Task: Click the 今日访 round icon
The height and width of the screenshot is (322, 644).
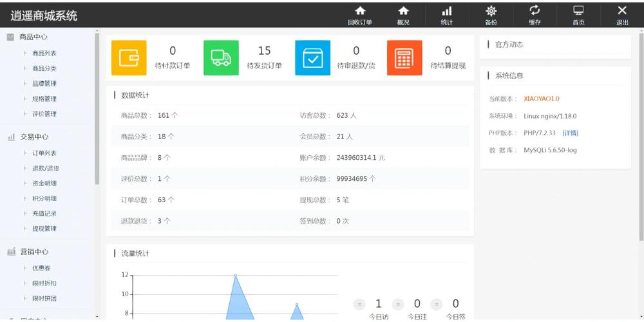Action: click(x=359, y=305)
